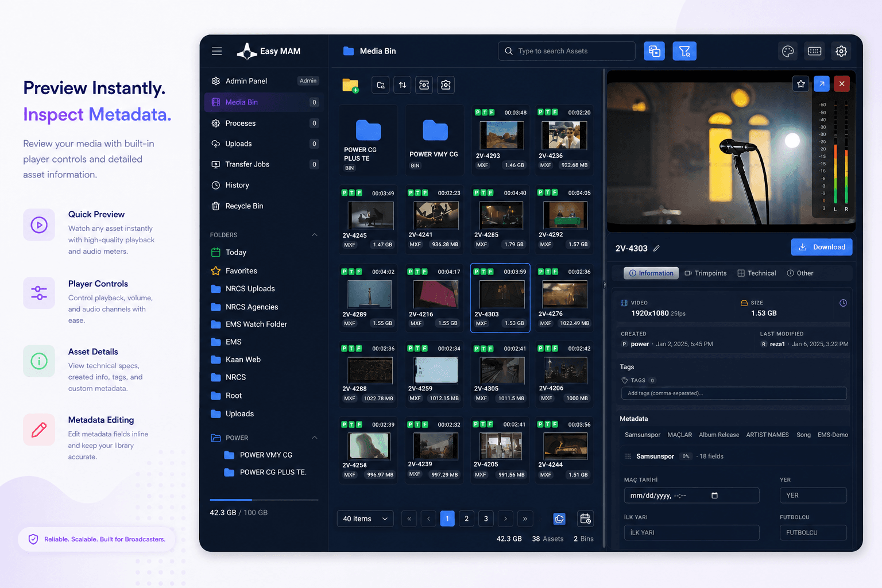882x588 pixels.
Task: Go to first page double-left chevron
Action: 409,519
